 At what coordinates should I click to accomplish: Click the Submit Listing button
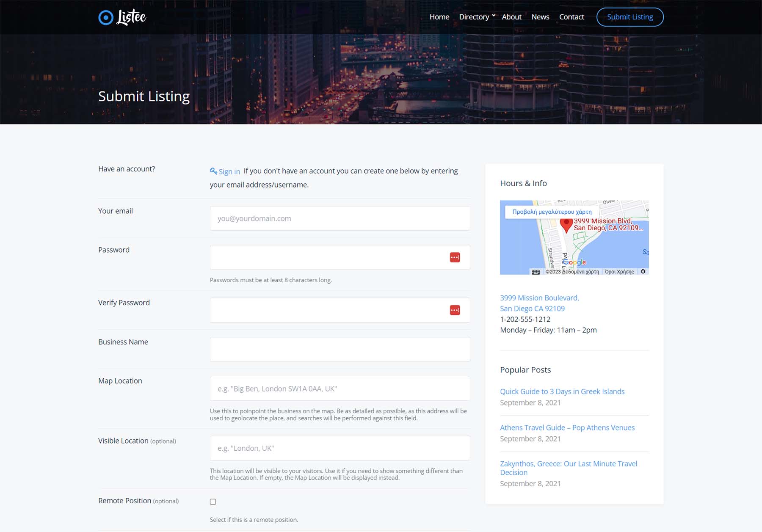pyautogui.click(x=630, y=17)
